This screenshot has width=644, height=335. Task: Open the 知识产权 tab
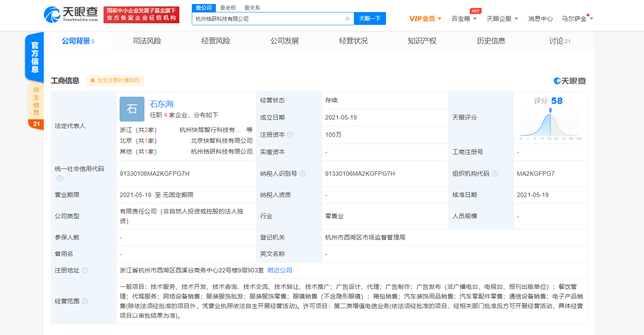[x=422, y=41]
